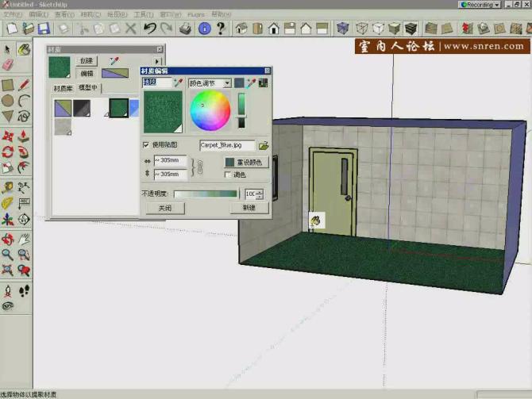The image size is (532, 399).
Task: Click the 重设颜色 button
Action: [x=246, y=162]
